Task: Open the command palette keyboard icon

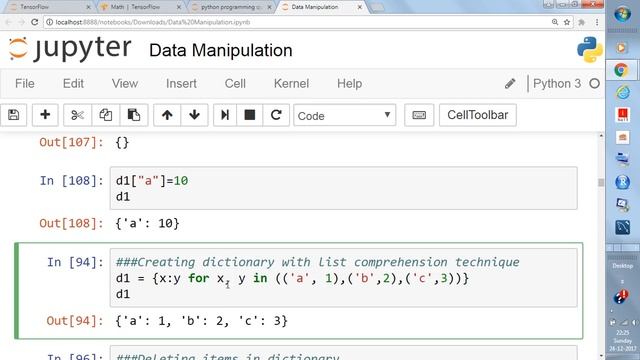Action: [419, 115]
